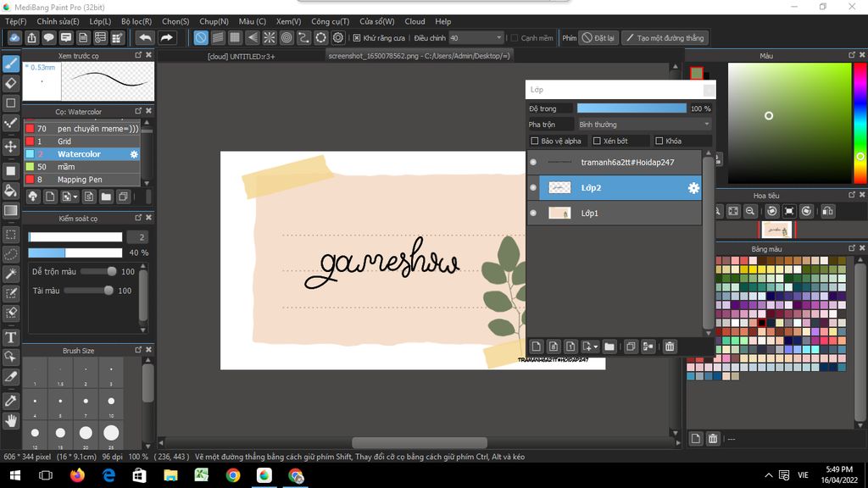Pick the Bucket fill tool
This screenshot has height=488, width=868.
point(11,191)
